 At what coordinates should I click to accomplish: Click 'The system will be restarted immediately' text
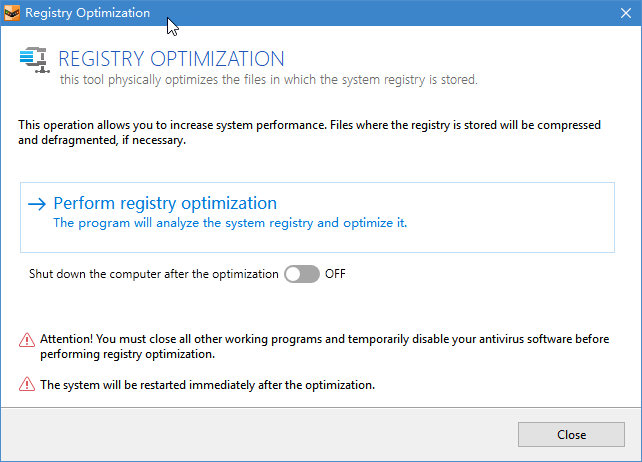tap(207, 384)
